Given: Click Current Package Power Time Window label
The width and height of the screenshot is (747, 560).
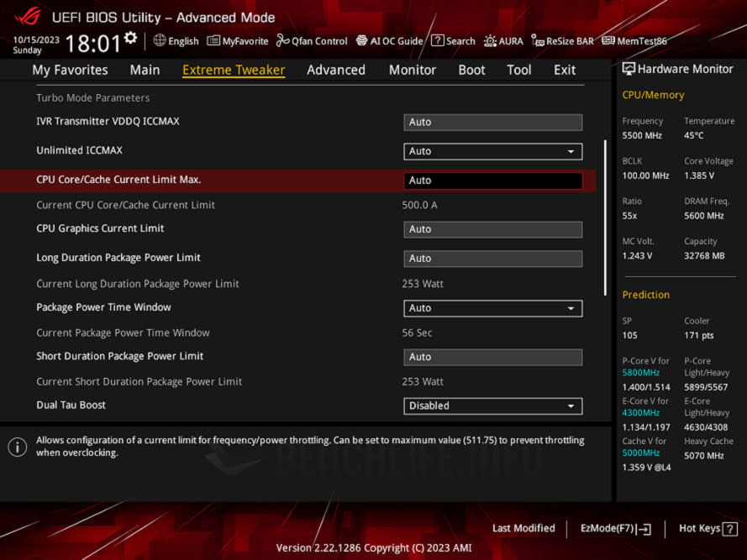Looking at the screenshot, I should [x=123, y=332].
